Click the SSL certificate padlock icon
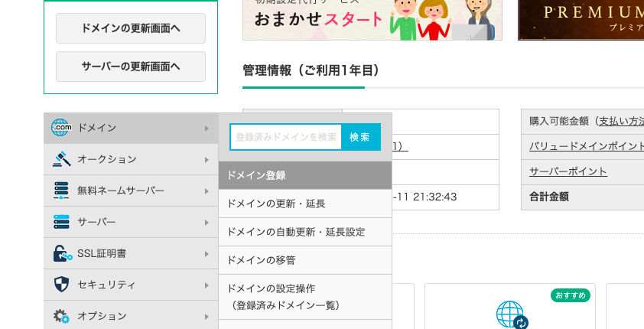Image resolution: width=644 pixels, height=329 pixels. [63, 253]
